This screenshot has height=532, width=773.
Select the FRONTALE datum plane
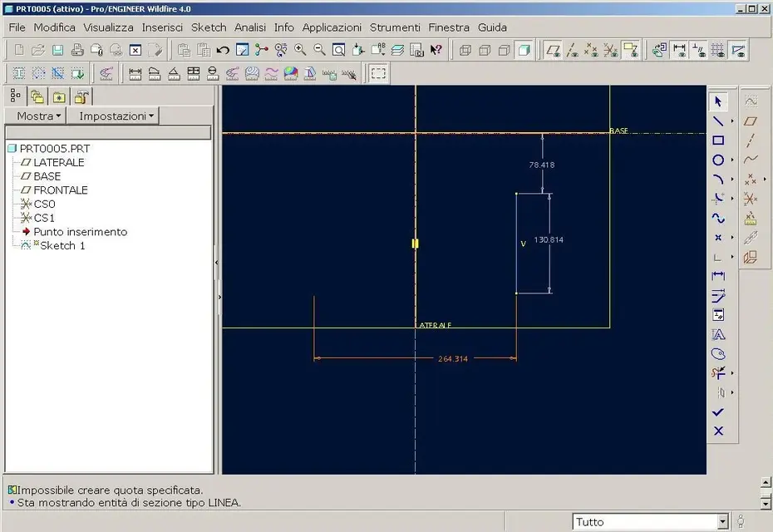[x=60, y=190]
